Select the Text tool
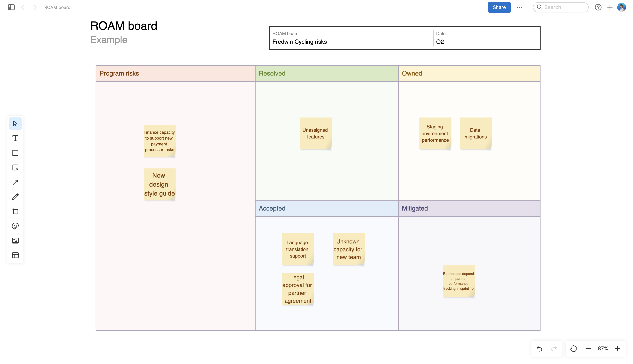Image resolution: width=633 pixels, height=364 pixels. 15,138
